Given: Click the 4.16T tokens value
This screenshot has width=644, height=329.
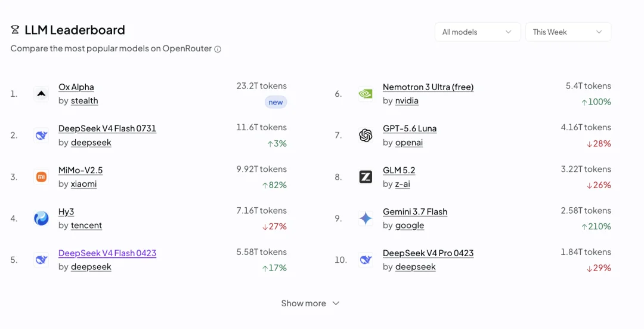Looking at the screenshot, I should pyautogui.click(x=586, y=128).
